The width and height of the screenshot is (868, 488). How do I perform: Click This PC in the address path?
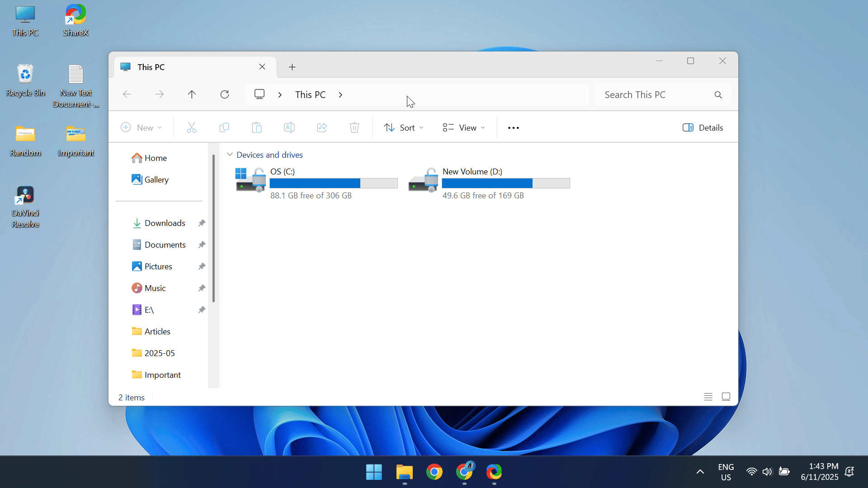310,95
